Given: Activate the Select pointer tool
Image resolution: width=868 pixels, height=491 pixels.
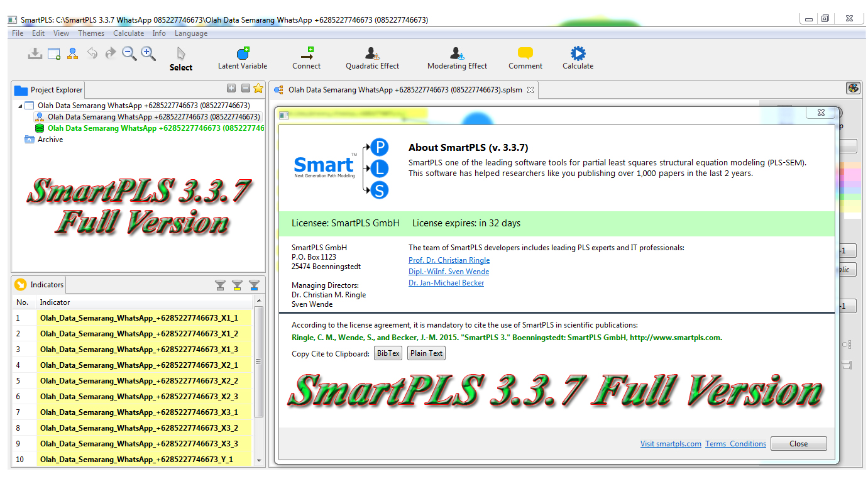Looking at the screenshot, I should (x=181, y=59).
